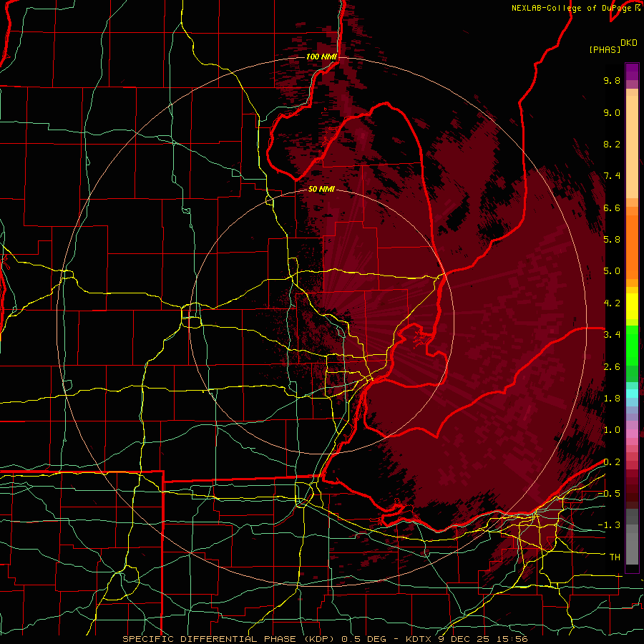The height and width of the screenshot is (644, 644).
Task: Click the purple top segment of color bar
Action: coord(632,72)
